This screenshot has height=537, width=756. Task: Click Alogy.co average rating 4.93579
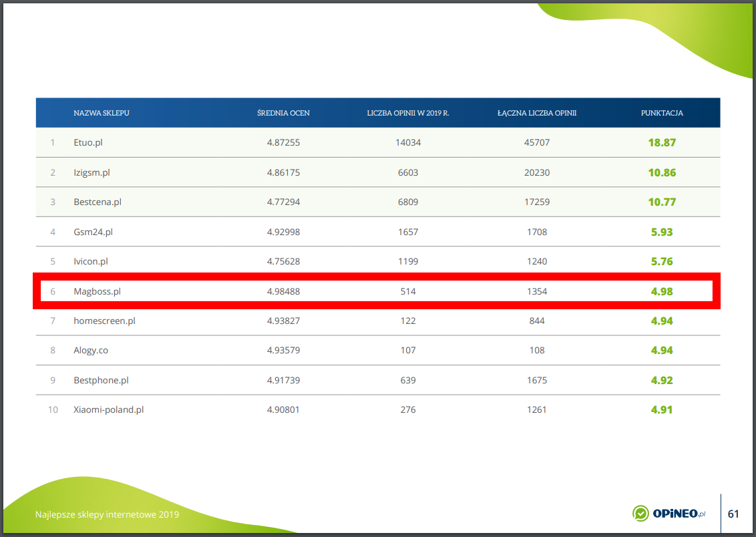pos(283,351)
